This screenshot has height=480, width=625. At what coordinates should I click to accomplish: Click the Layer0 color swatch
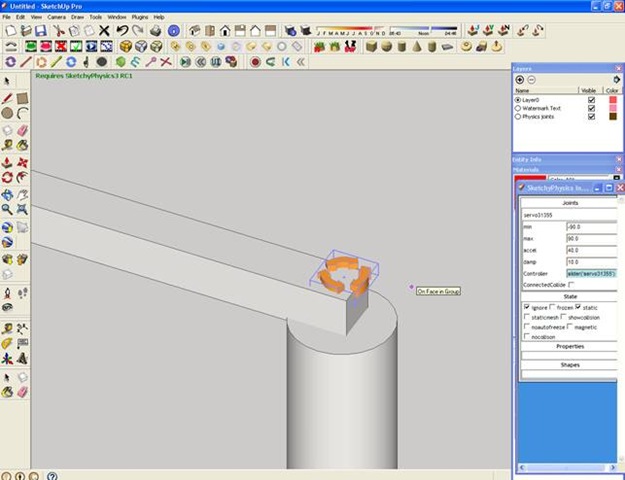(x=613, y=100)
